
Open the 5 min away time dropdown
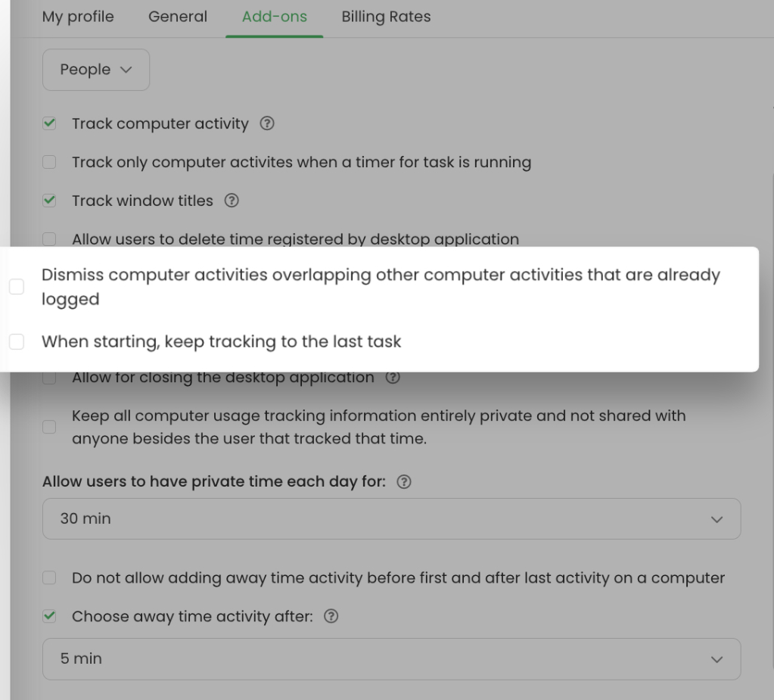[391, 659]
